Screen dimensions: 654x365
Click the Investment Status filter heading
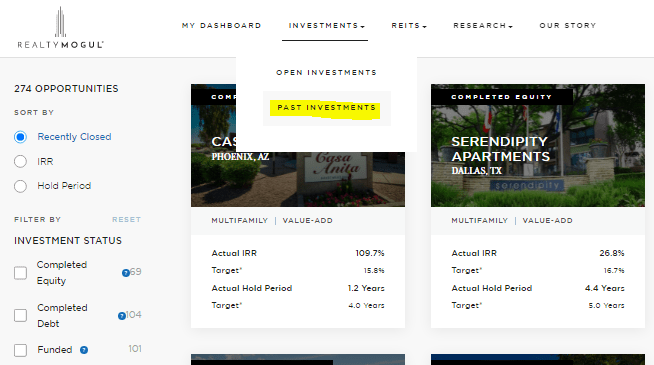point(68,241)
